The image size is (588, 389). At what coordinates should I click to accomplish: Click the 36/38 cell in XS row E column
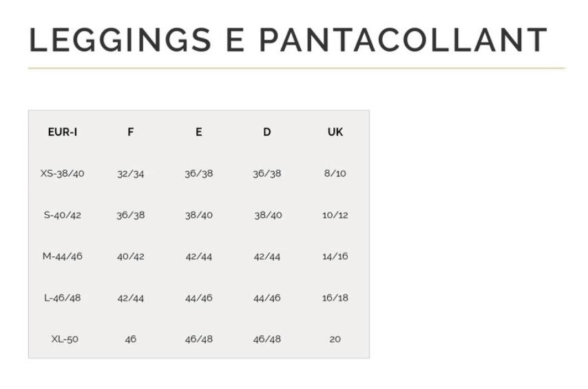click(x=198, y=174)
